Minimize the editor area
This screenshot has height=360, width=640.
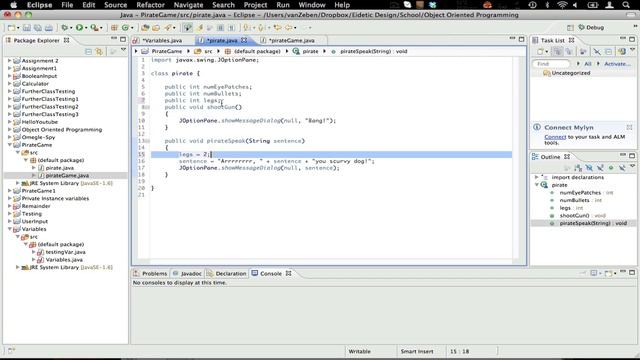[512, 39]
